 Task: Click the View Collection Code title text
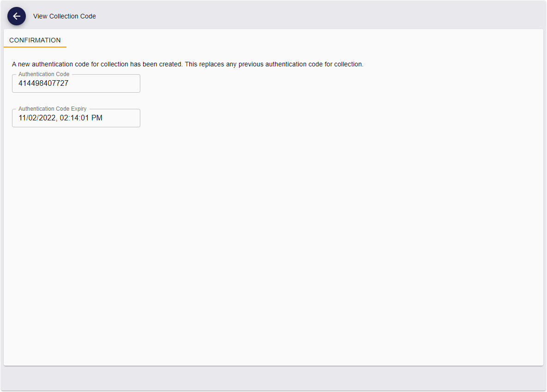point(64,16)
